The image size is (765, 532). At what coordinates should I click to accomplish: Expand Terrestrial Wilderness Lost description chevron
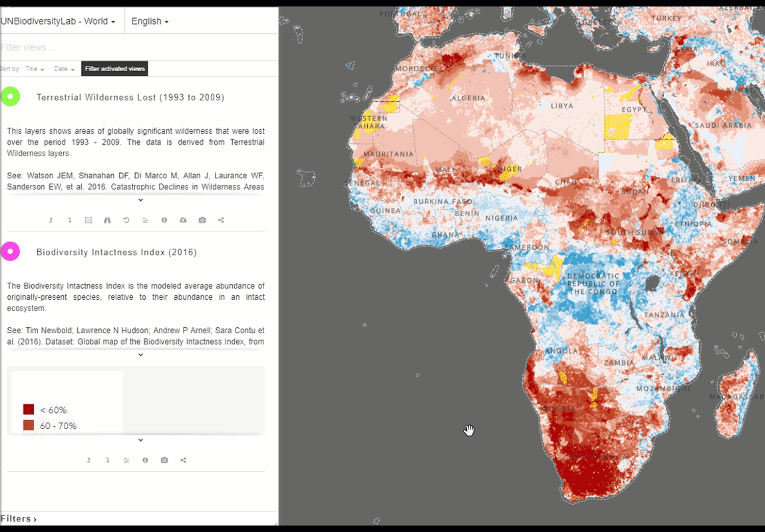pyautogui.click(x=140, y=200)
